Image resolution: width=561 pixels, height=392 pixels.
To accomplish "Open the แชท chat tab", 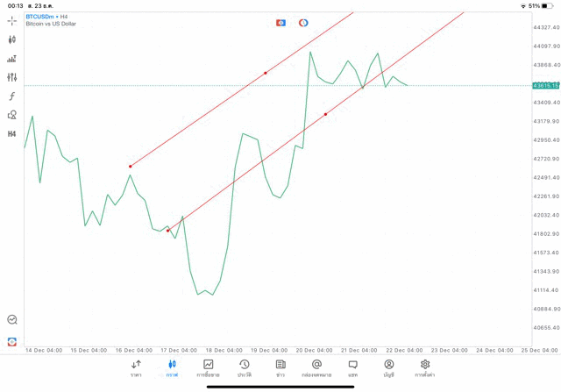I will pos(352,367).
